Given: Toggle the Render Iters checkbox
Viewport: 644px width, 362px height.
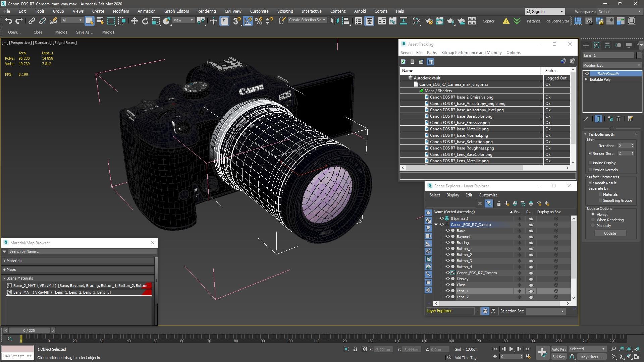Looking at the screenshot, I should tap(590, 154).
